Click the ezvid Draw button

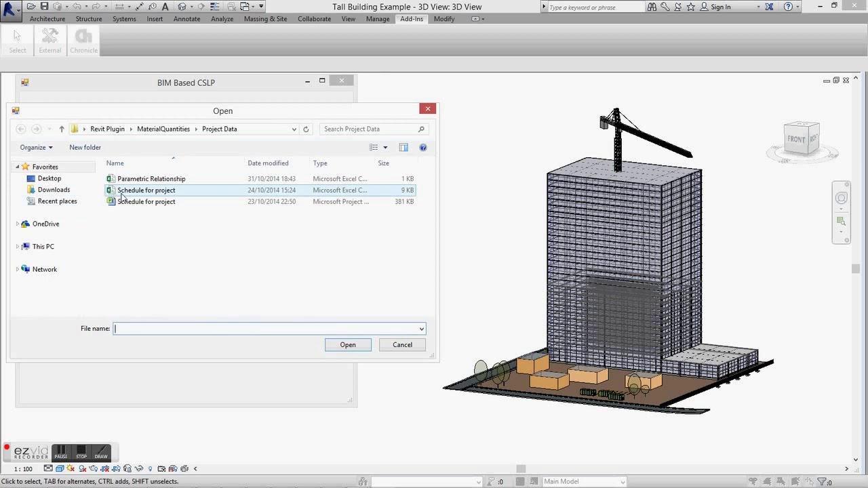pyautogui.click(x=101, y=452)
